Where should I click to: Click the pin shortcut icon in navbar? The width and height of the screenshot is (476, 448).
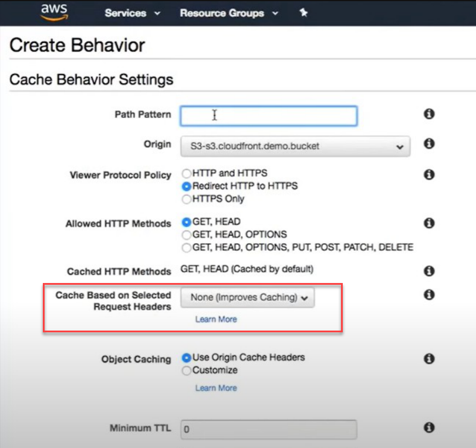pos(303,13)
